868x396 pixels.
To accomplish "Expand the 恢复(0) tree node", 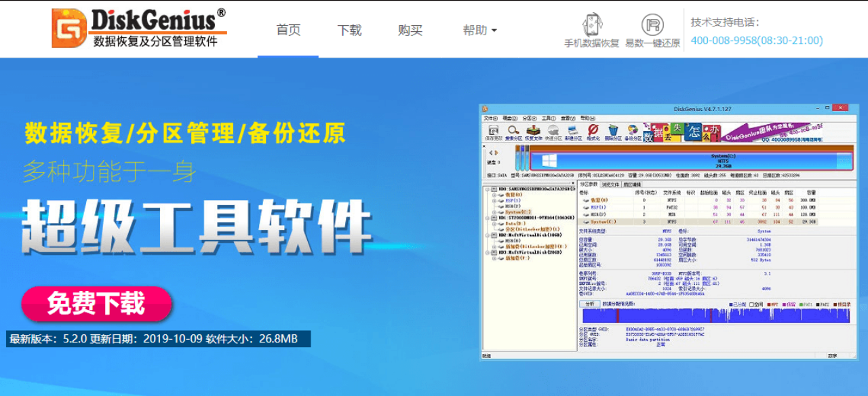I will (x=494, y=195).
